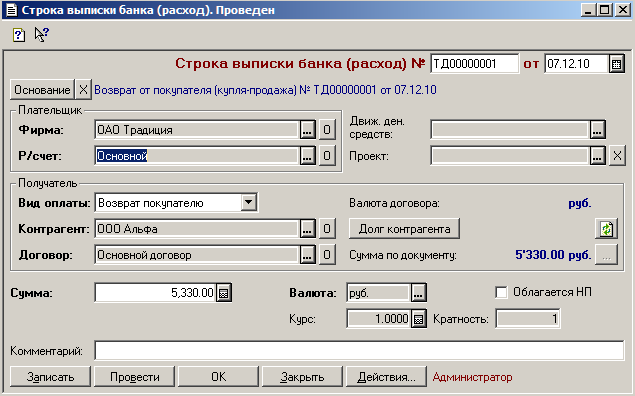This screenshot has width=635, height=396.
Task: Focus the date field 07.12.10
Action: [x=577, y=64]
